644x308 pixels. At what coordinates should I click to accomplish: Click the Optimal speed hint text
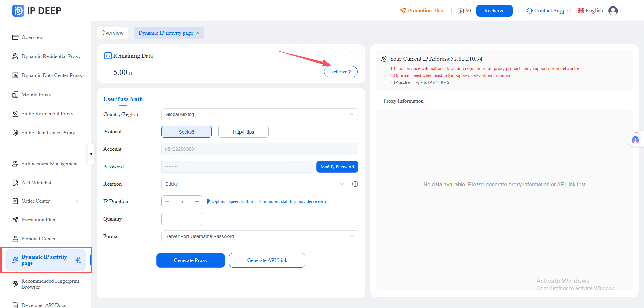point(271,201)
